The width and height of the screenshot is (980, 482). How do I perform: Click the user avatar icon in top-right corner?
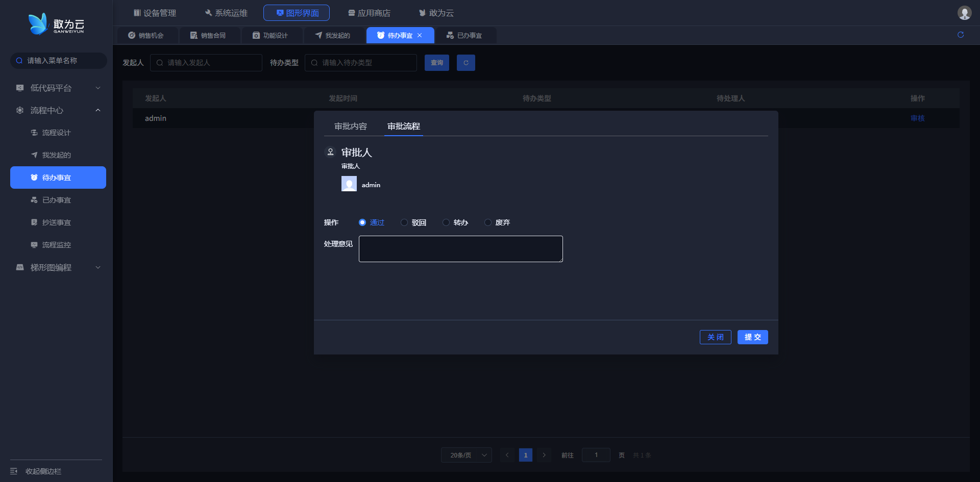tap(964, 13)
